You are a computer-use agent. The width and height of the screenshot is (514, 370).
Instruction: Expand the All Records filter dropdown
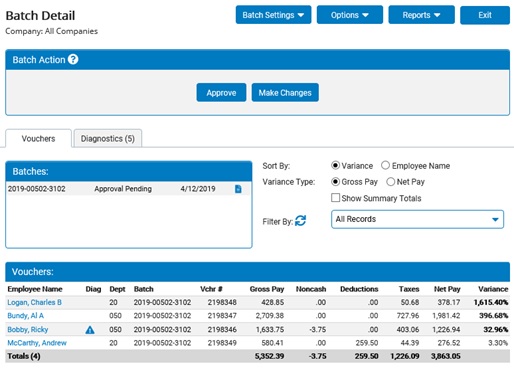pyautogui.click(x=417, y=219)
